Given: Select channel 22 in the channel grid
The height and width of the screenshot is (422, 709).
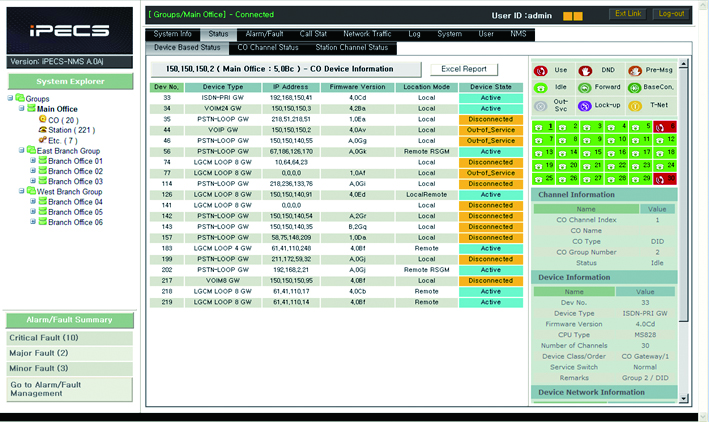Looking at the screenshot, I should pyautogui.click(x=616, y=166).
